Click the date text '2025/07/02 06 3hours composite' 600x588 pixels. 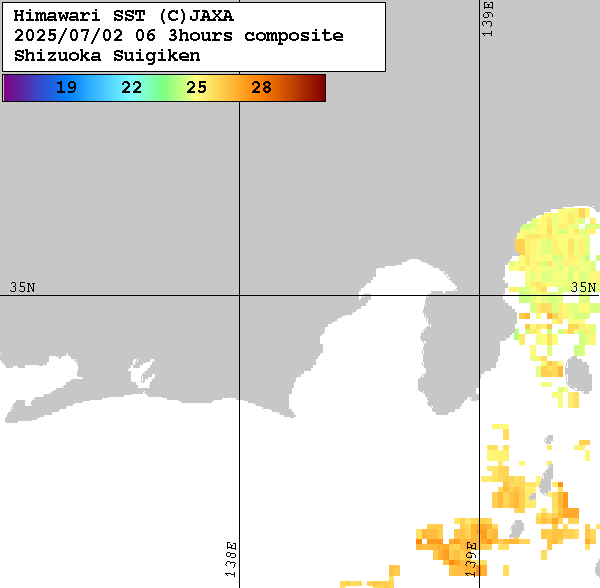pos(179,36)
